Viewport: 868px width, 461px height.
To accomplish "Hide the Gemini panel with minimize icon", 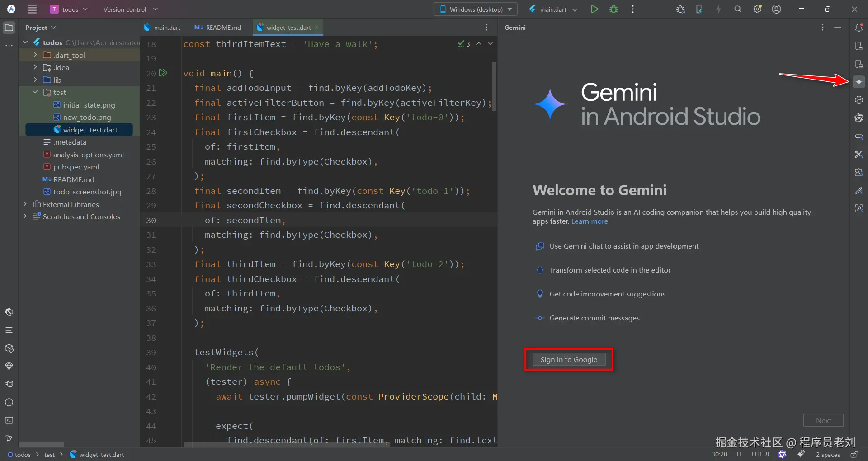I will coord(838,28).
